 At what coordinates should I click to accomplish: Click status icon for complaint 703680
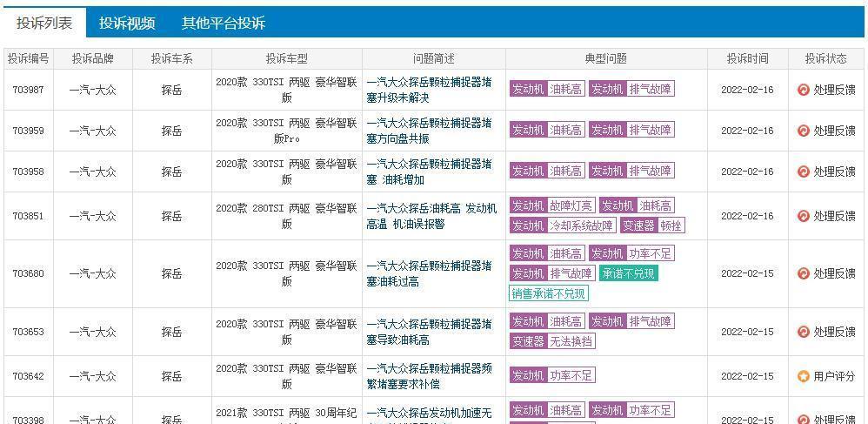tap(804, 273)
